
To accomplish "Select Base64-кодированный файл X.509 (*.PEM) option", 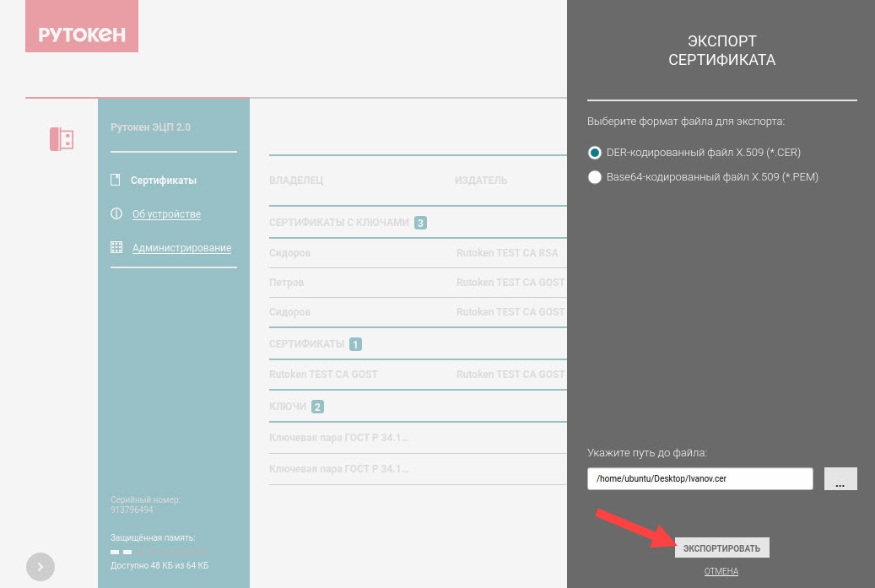I will (x=595, y=177).
